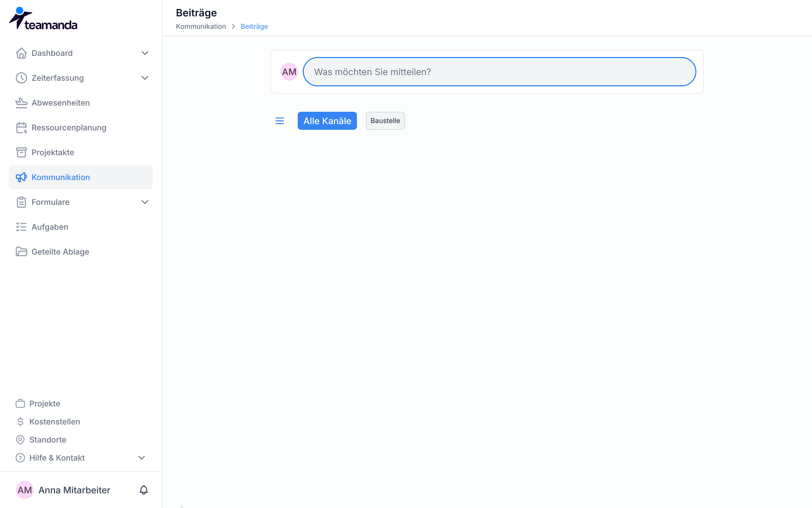The image size is (812, 508).
Task: Click the Standorte map pin icon
Action: coord(20,440)
